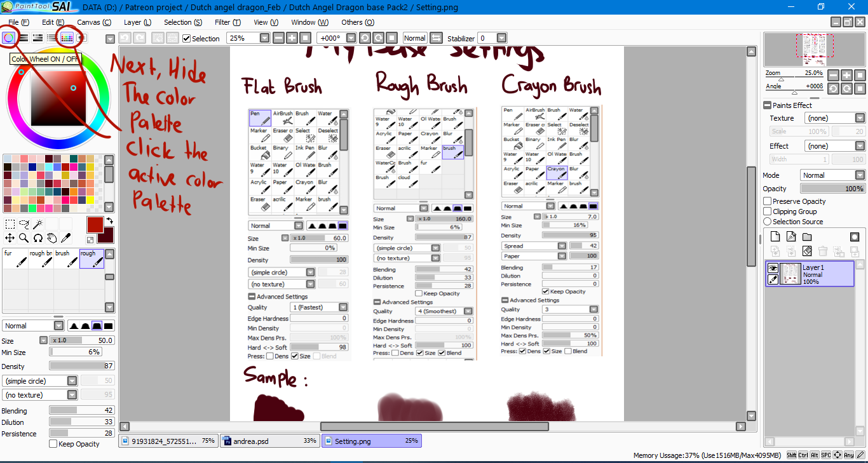The height and width of the screenshot is (463, 868).
Task: Open the Window menu
Action: (310, 22)
